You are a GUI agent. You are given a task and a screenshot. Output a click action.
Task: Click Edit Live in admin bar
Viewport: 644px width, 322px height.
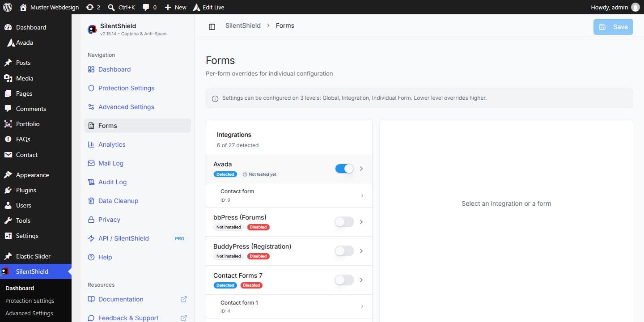208,7
